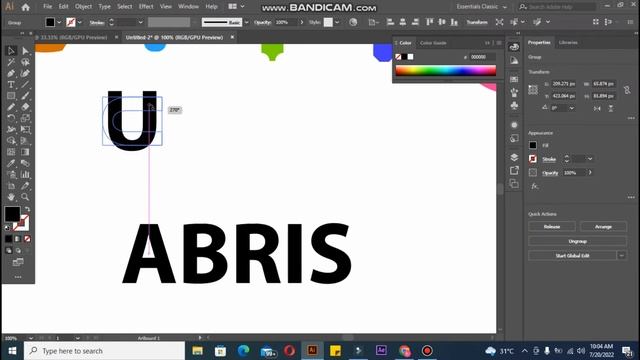Select the Column Graph tool

25,175
